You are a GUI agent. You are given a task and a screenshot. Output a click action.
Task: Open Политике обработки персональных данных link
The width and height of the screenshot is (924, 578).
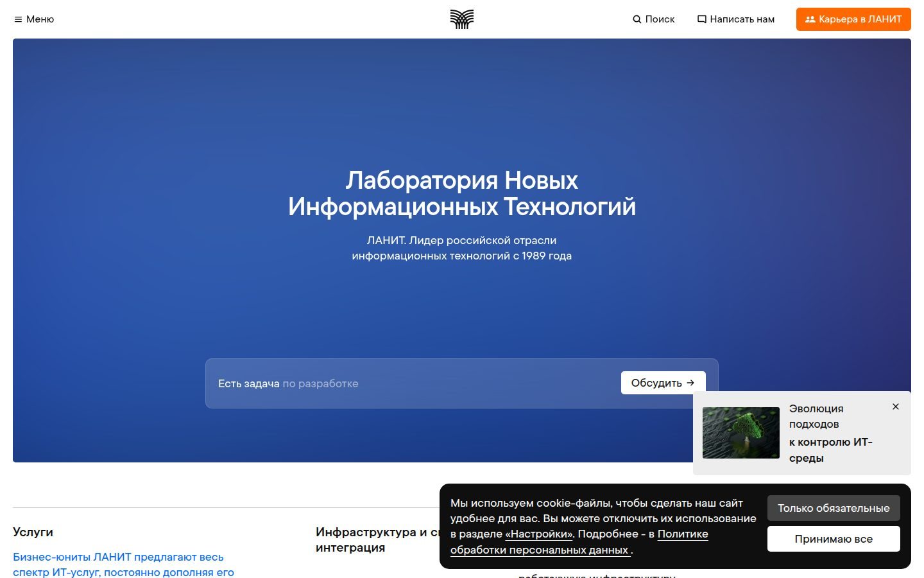point(579,542)
